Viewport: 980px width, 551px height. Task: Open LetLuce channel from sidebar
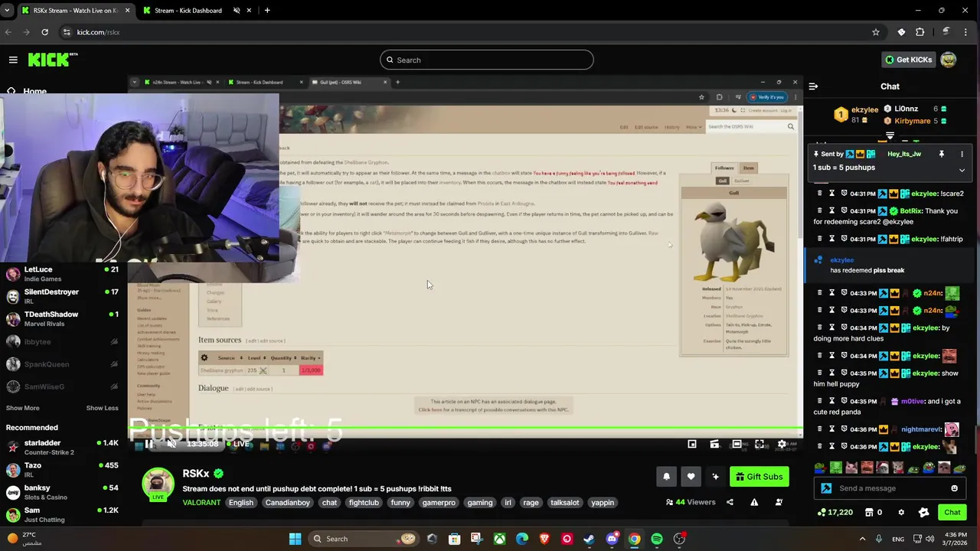click(61, 274)
